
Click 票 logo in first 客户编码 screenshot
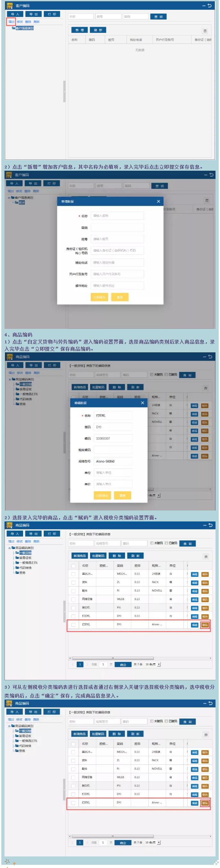10,5
